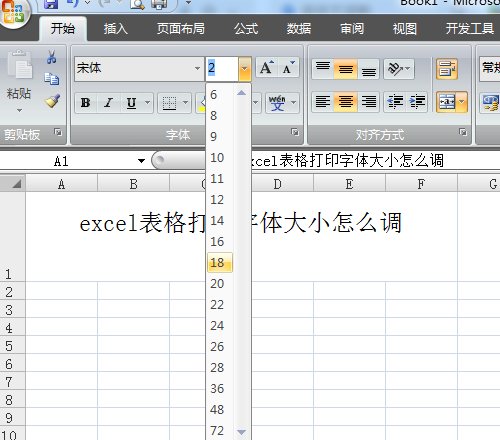Open alignment group dialog launcher
This screenshot has height=440, width=500.
coord(463,132)
